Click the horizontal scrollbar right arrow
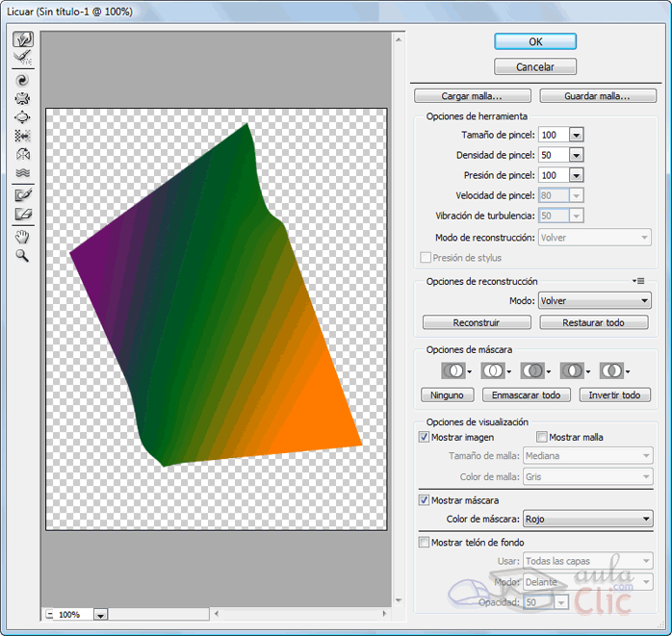672x636 pixels. point(384,614)
